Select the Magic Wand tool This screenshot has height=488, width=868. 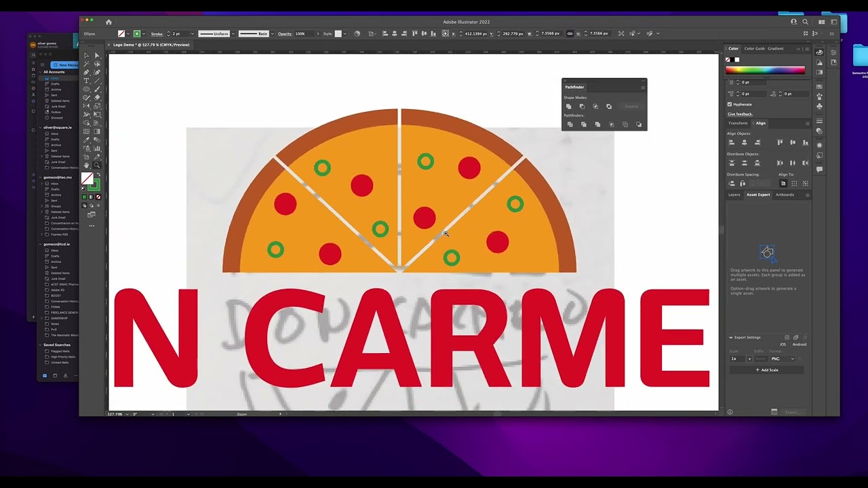click(86, 64)
